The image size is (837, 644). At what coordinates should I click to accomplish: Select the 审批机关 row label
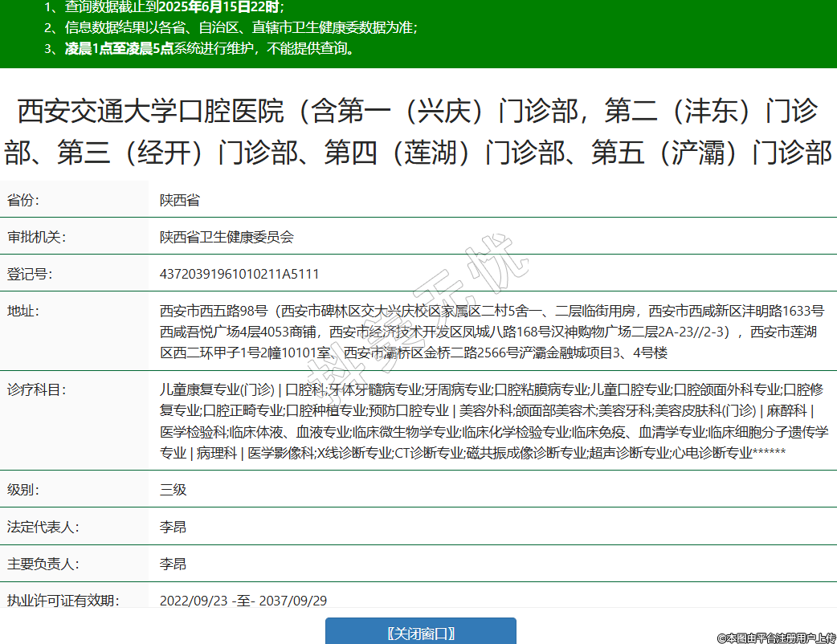tap(36, 237)
